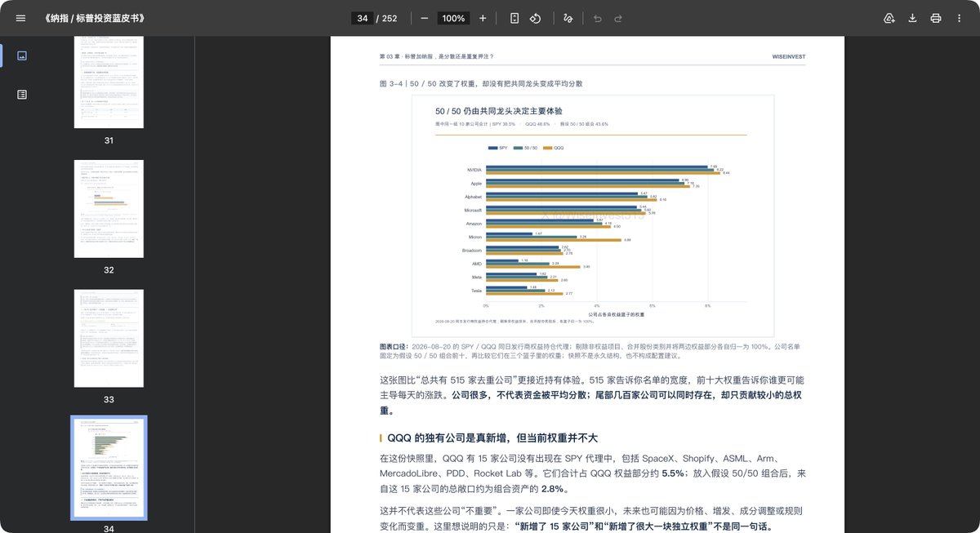Click the AMD label on the chart
This screenshot has width=980, height=533.
(x=478, y=264)
